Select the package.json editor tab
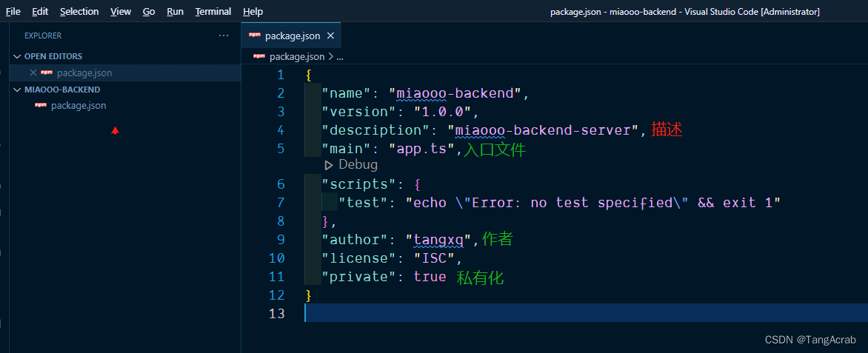Viewport: 868px width, 353px height. tap(293, 36)
